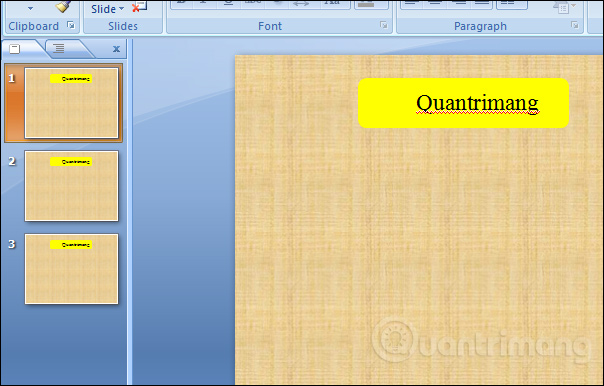Screen dimensions: 604x386
Task: Select the Format Painter brush
Action: point(63,6)
